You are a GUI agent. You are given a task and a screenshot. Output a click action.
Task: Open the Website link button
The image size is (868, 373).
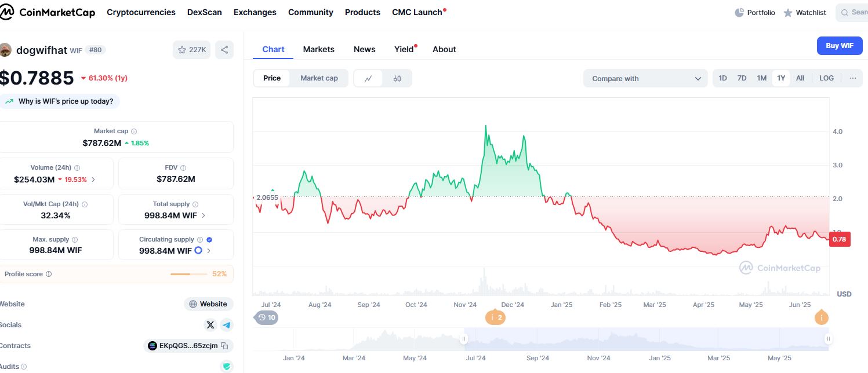pos(209,304)
